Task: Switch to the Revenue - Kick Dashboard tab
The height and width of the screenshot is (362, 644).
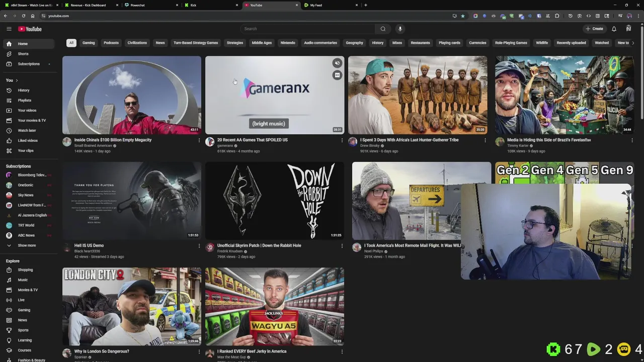Action: pos(92,5)
